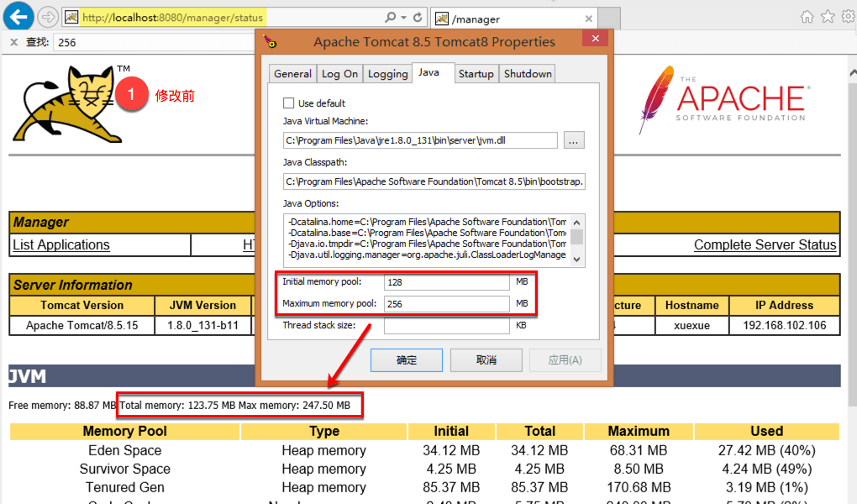Click the Java Virtual Machine browse button
Screen dimensions: 857x504
tap(573, 140)
